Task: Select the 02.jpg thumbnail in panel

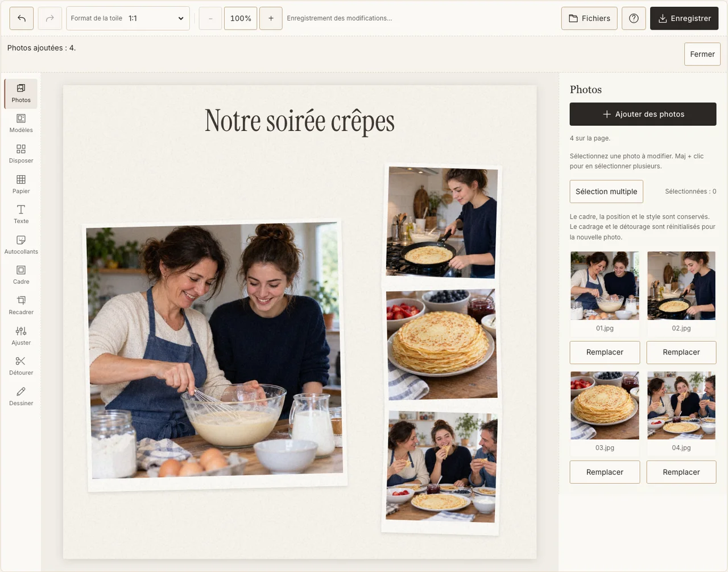Action: click(x=681, y=286)
